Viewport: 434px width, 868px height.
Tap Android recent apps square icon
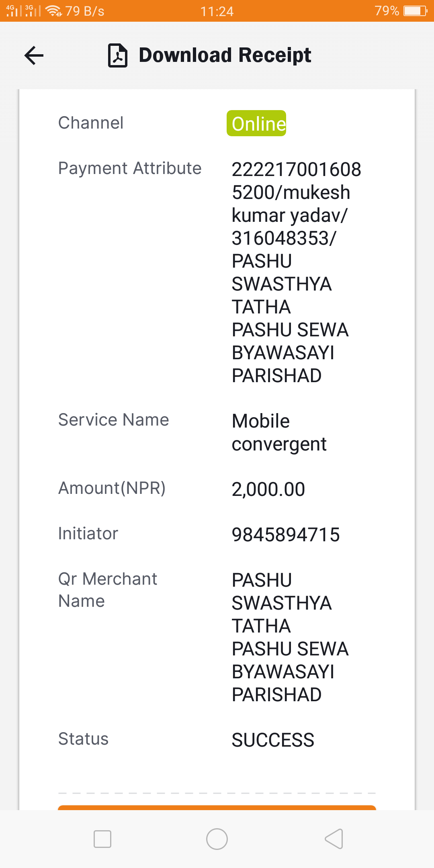[102, 839]
